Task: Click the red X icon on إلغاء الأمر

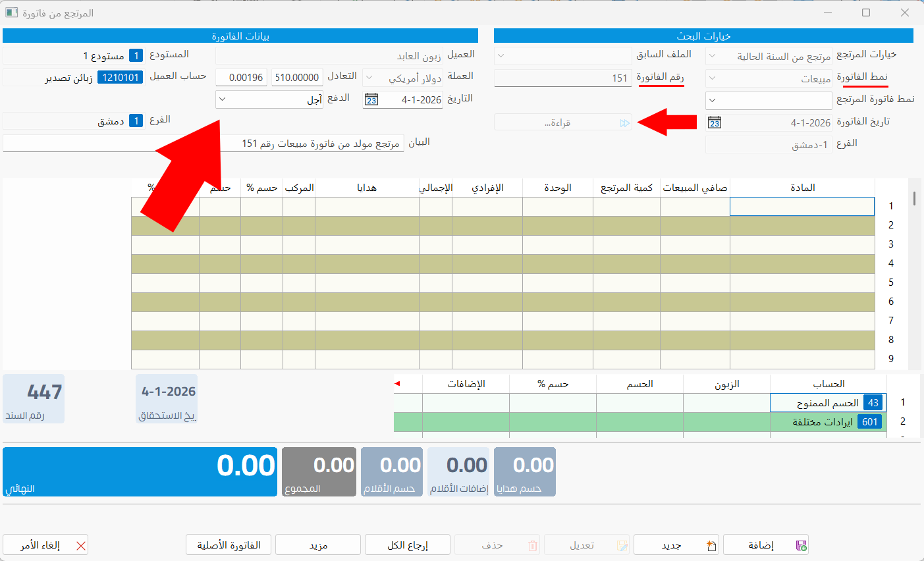Action: [x=82, y=546]
